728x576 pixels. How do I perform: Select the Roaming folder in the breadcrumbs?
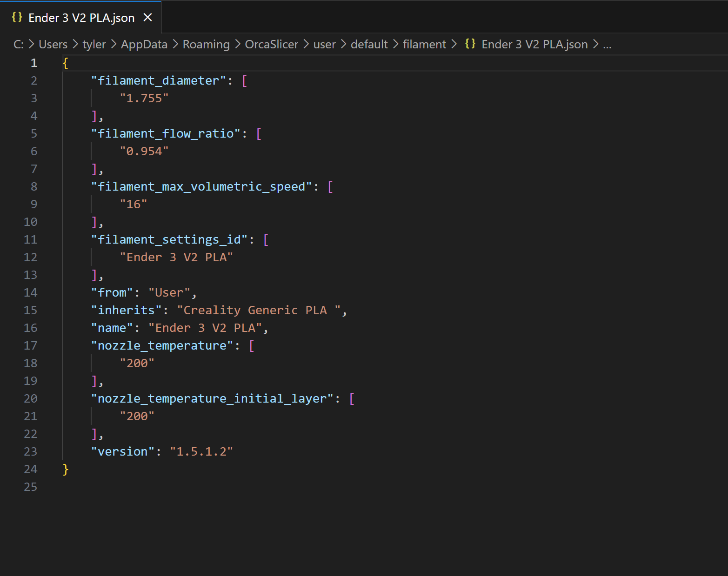206,44
